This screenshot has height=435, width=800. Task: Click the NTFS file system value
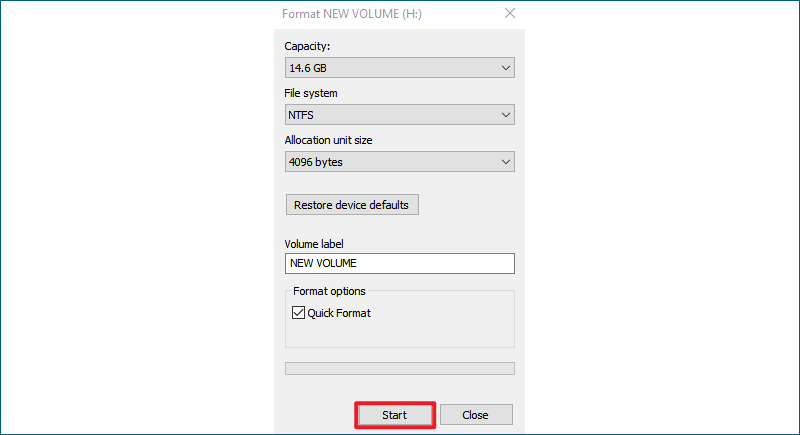click(x=301, y=115)
